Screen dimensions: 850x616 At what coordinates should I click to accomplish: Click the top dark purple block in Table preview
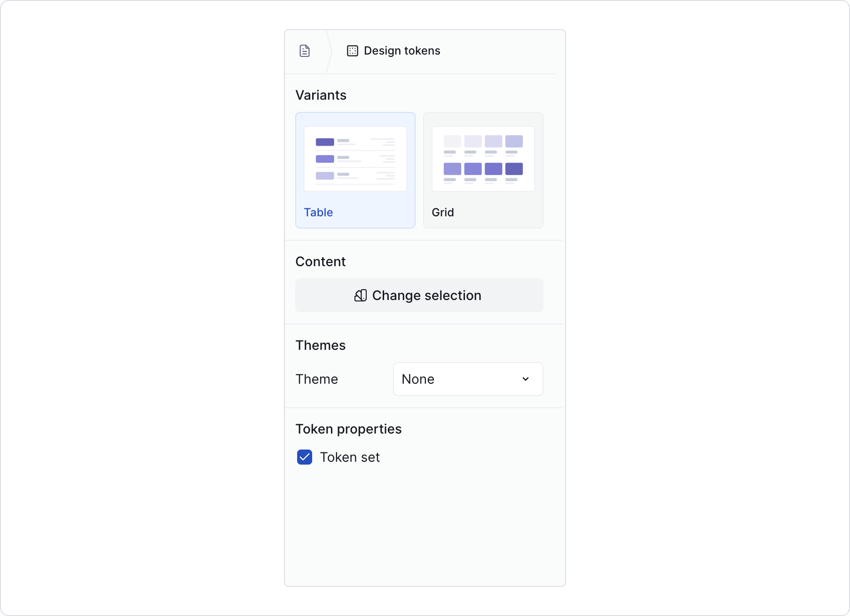pos(325,142)
